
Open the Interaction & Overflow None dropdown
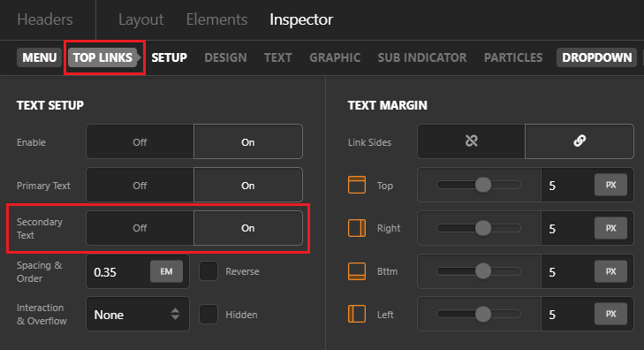138,315
